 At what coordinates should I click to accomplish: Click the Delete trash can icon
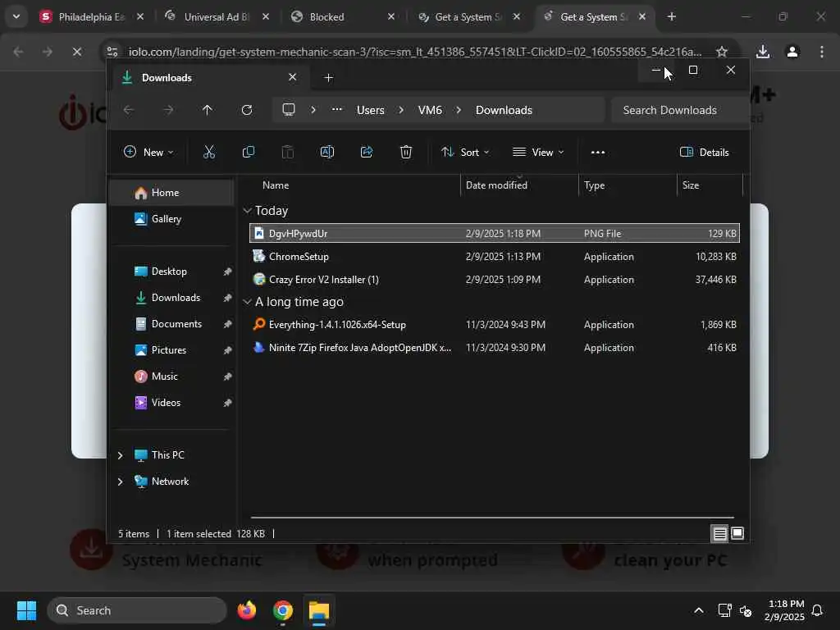tap(406, 152)
